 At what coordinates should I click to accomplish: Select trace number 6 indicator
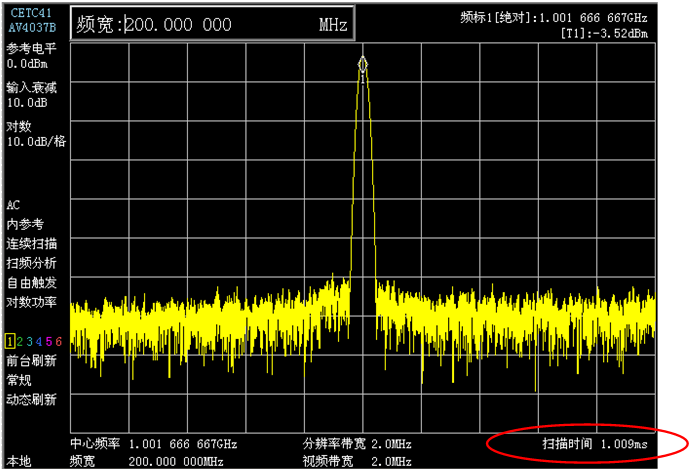click(59, 341)
